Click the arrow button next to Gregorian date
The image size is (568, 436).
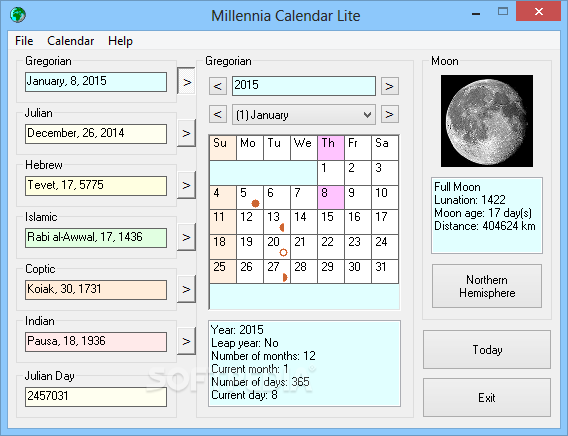tap(187, 82)
